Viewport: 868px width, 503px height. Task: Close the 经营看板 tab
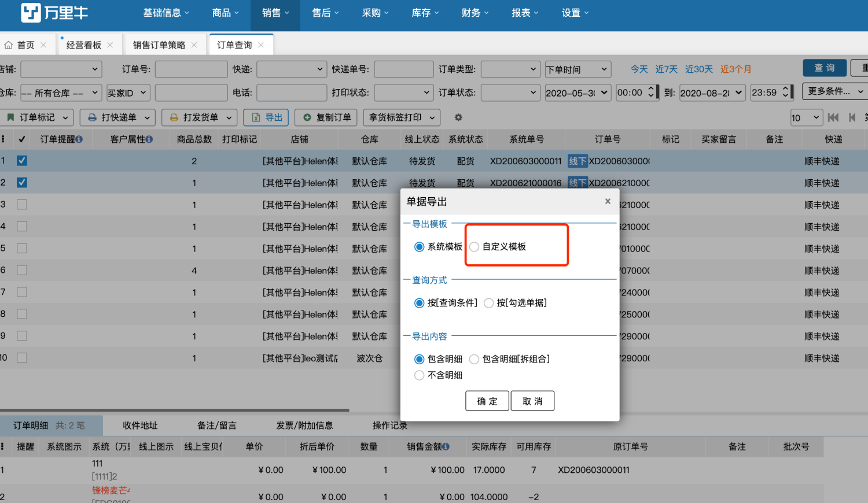[110, 45]
